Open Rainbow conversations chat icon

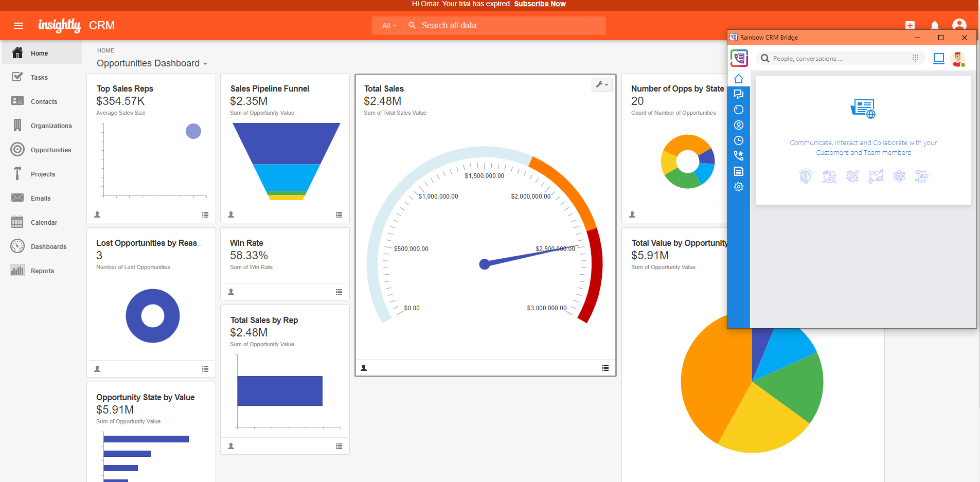pos(739,94)
